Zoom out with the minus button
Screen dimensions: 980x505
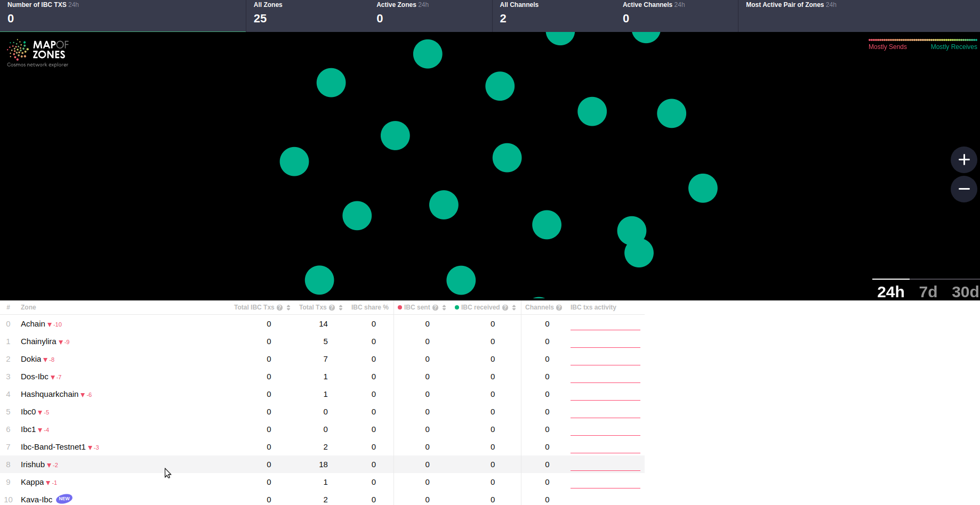(963, 189)
